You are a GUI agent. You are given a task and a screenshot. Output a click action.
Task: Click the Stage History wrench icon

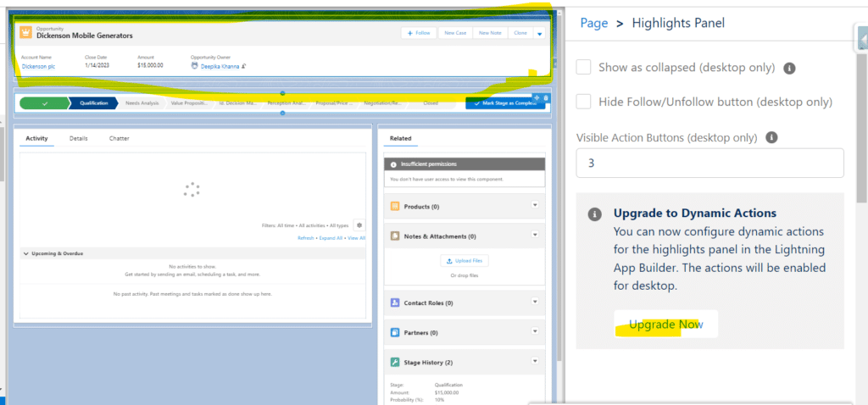pyautogui.click(x=395, y=362)
